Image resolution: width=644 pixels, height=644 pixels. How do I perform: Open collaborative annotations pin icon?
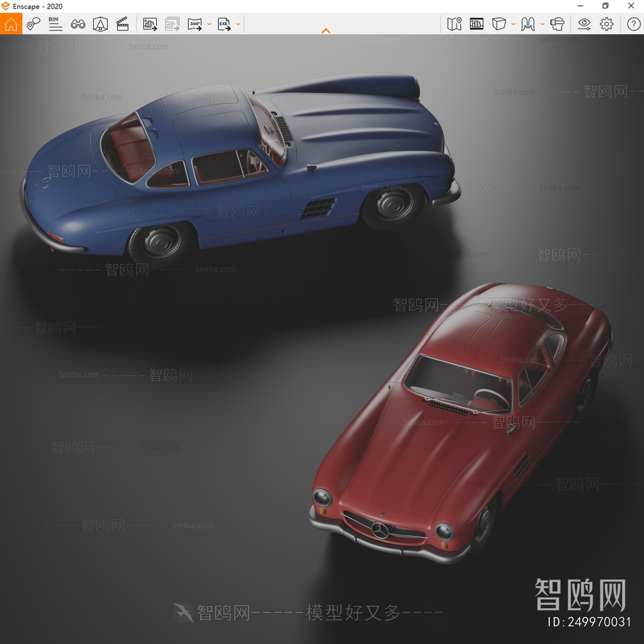[x=33, y=24]
